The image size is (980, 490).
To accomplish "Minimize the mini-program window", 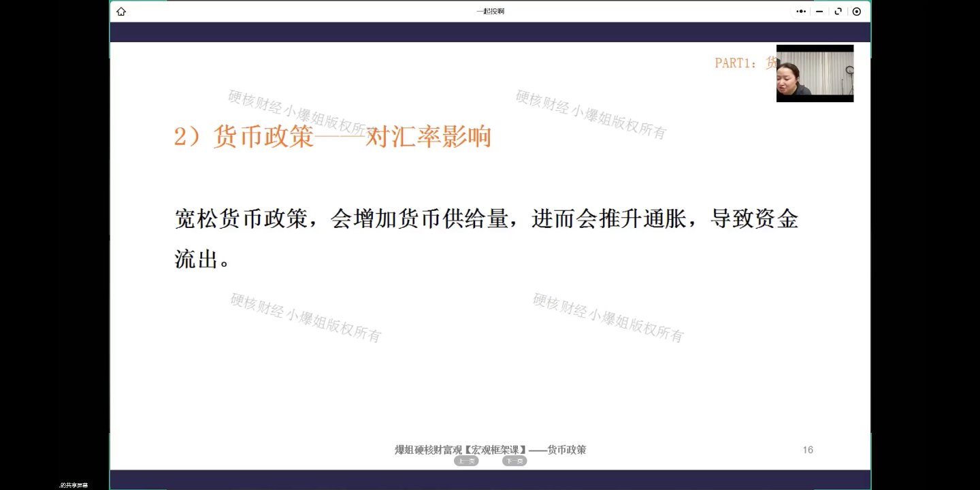I will click(x=819, y=12).
